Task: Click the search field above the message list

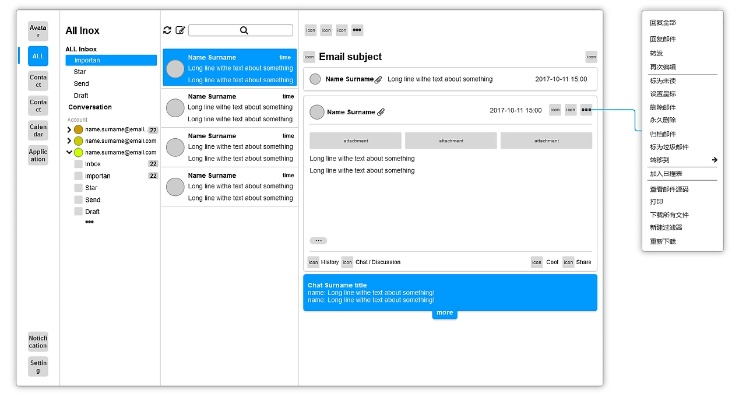Action: tap(241, 31)
